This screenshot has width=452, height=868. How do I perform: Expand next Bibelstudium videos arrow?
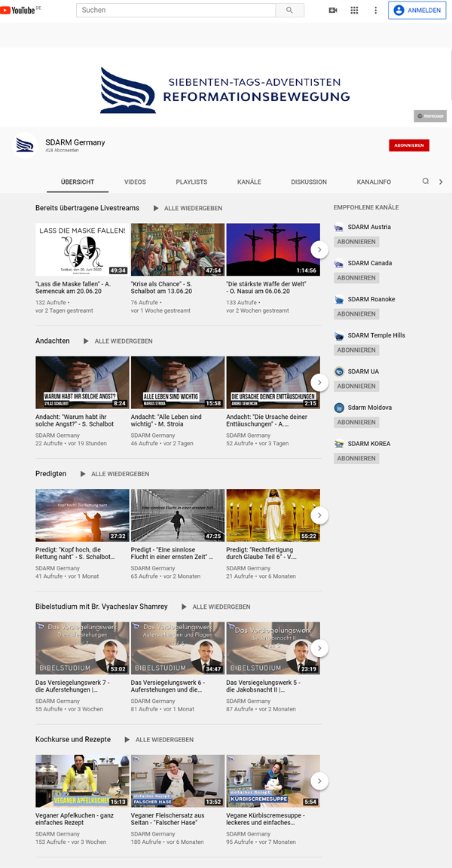pos(319,648)
